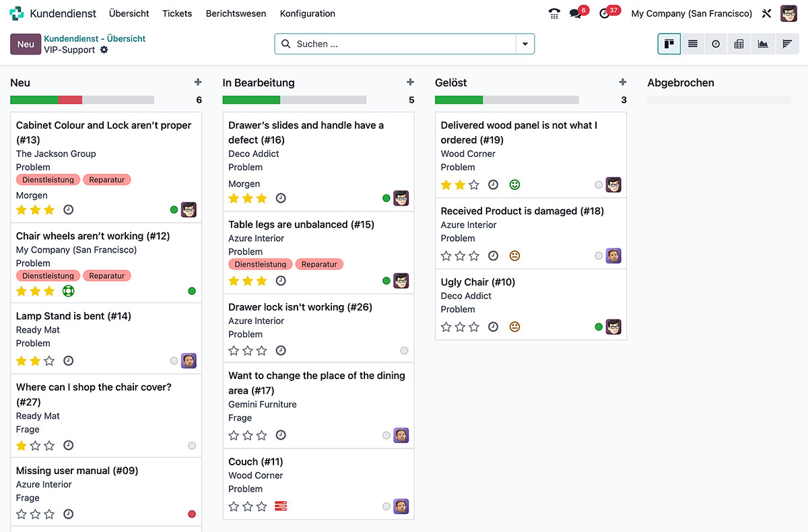This screenshot has width=808, height=532.
Task: Switch to graph view
Action: [x=763, y=44]
